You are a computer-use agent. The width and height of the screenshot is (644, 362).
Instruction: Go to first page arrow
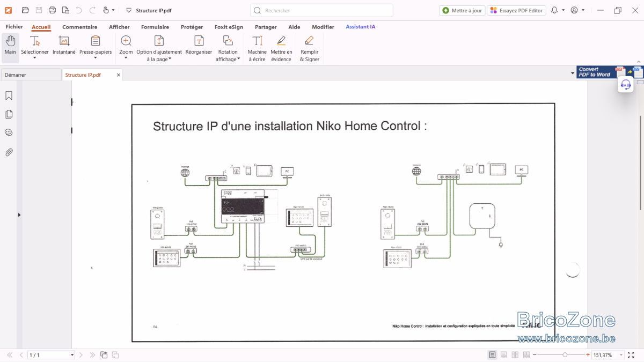10,355
